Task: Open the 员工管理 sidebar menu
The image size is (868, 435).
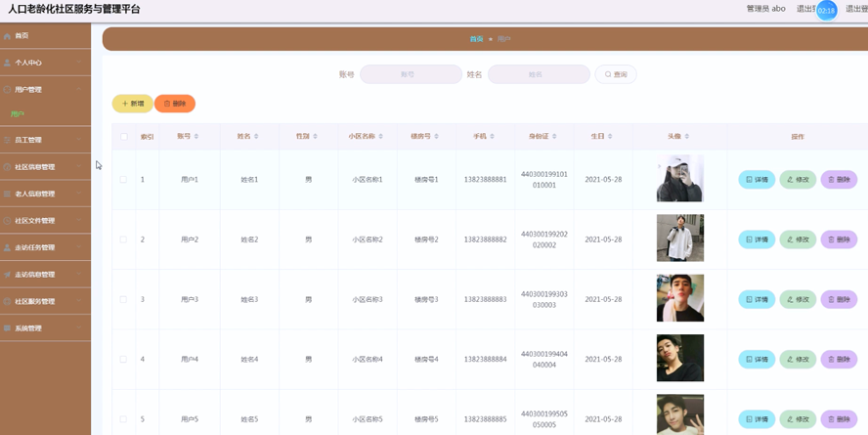Action: pos(45,140)
